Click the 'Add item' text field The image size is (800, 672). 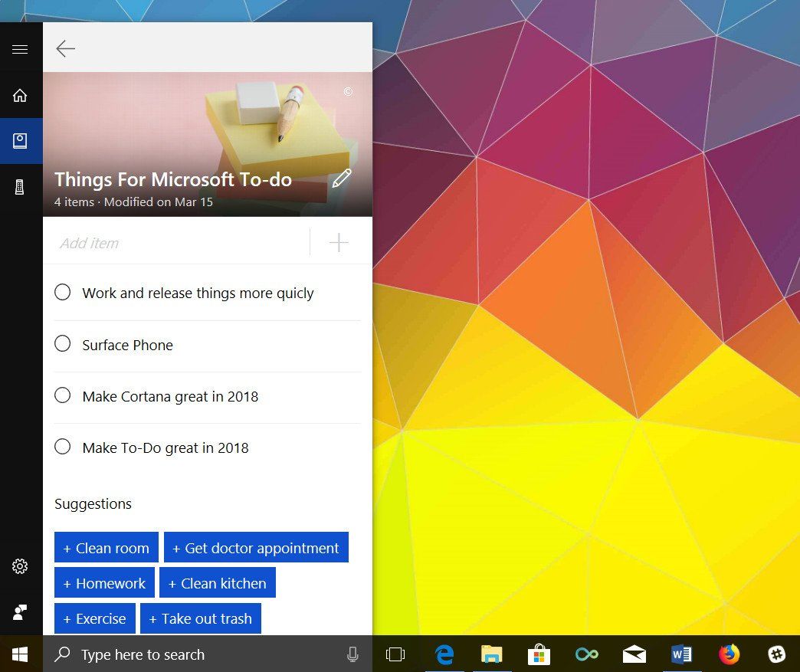click(176, 242)
